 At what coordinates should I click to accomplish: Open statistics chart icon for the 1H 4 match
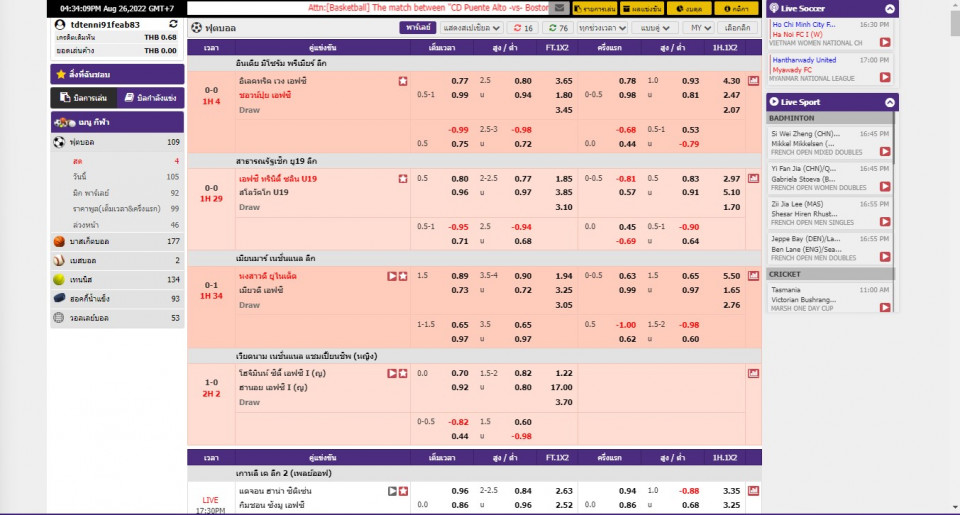click(x=753, y=80)
